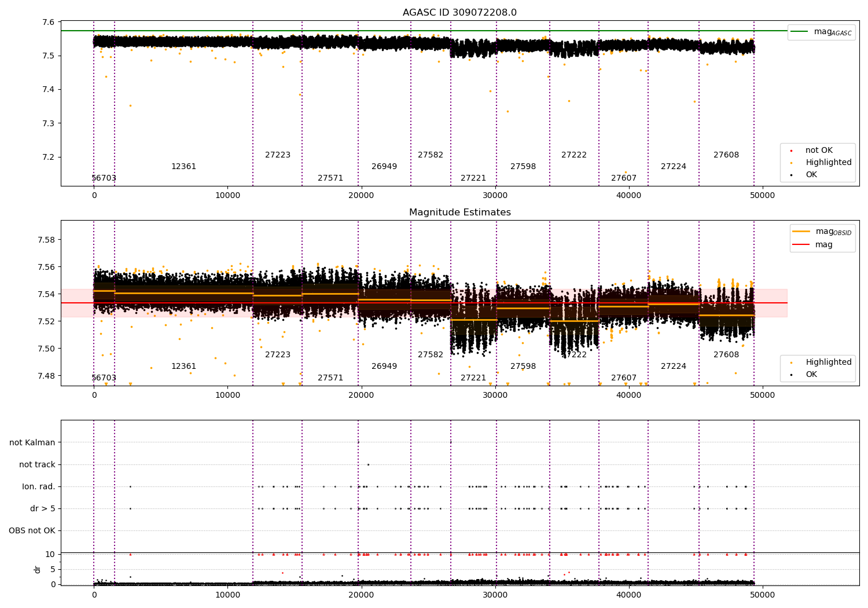Click obsid label 27607 in the top plot
Screen dimensions: 868x608
pos(624,178)
